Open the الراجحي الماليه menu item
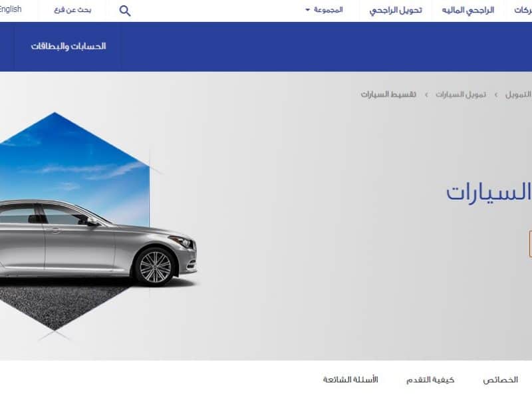The height and width of the screenshot is (399, 532). (468, 10)
